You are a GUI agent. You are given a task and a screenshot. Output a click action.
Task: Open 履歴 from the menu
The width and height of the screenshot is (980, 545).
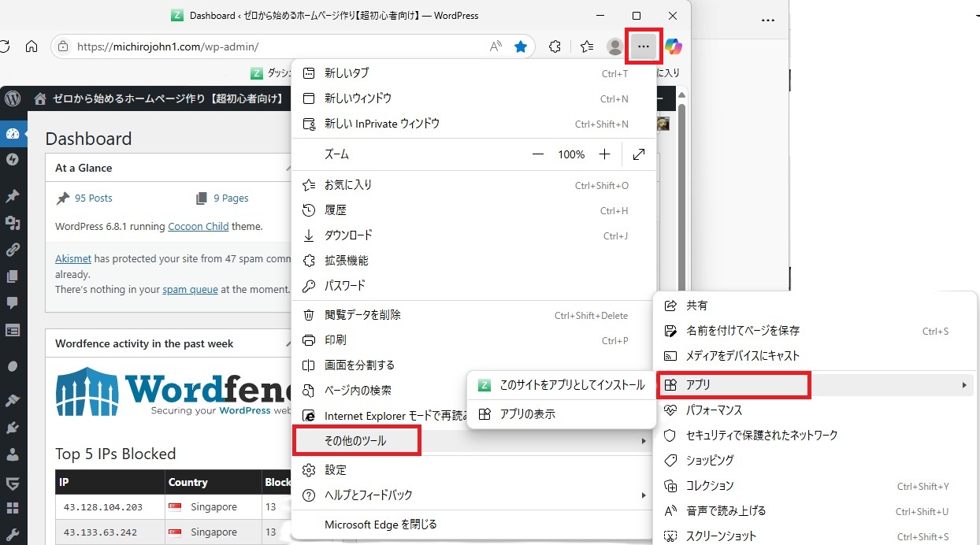[473, 210]
